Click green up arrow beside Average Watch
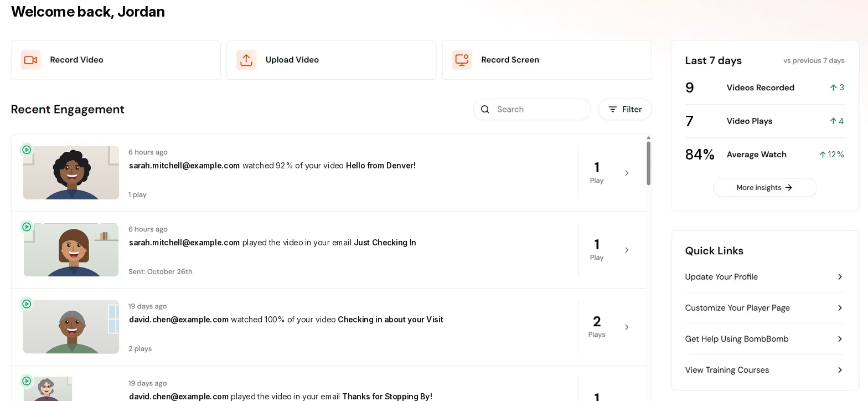The height and width of the screenshot is (401, 868). pyautogui.click(x=823, y=155)
